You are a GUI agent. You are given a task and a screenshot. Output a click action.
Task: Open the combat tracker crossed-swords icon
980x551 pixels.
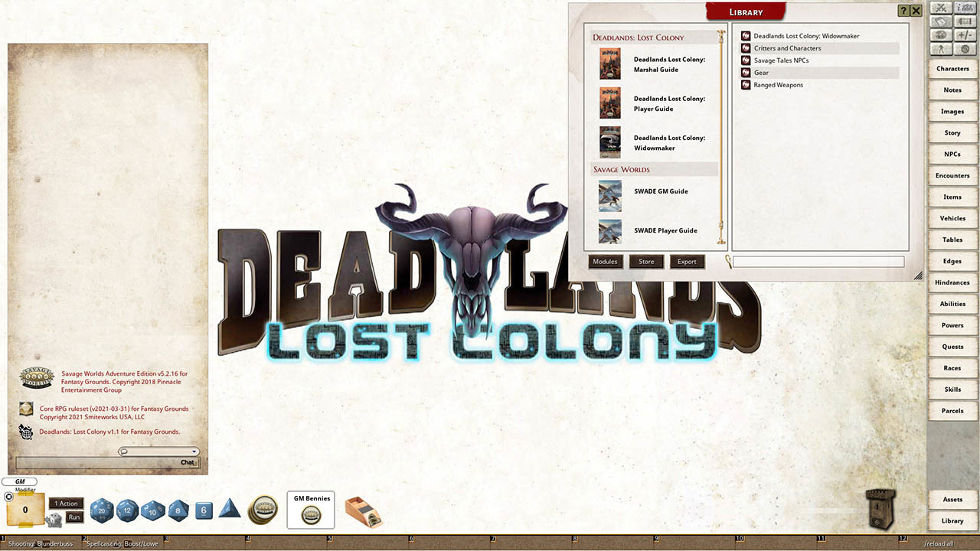tap(940, 8)
